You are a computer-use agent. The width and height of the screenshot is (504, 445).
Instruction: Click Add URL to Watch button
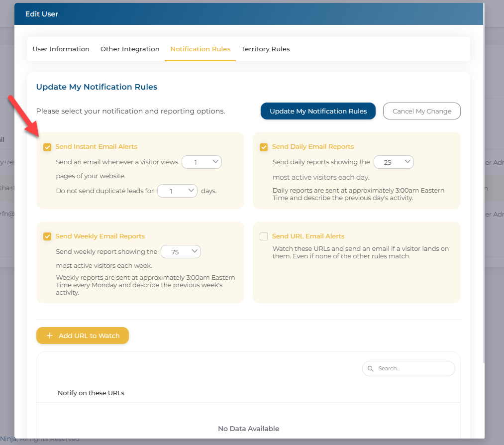click(83, 335)
